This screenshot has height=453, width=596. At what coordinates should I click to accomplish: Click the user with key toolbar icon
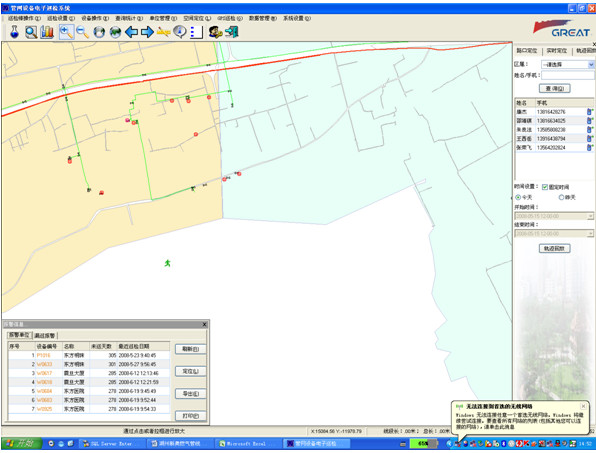coord(216,32)
